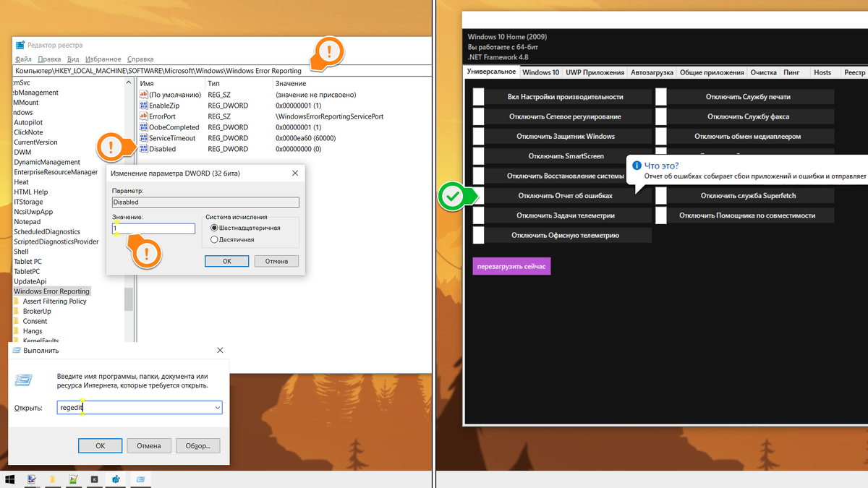Click the purple перезагрузить сейчас button
Viewport: 868px width, 488px height.
pyautogui.click(x=511, y=266)
